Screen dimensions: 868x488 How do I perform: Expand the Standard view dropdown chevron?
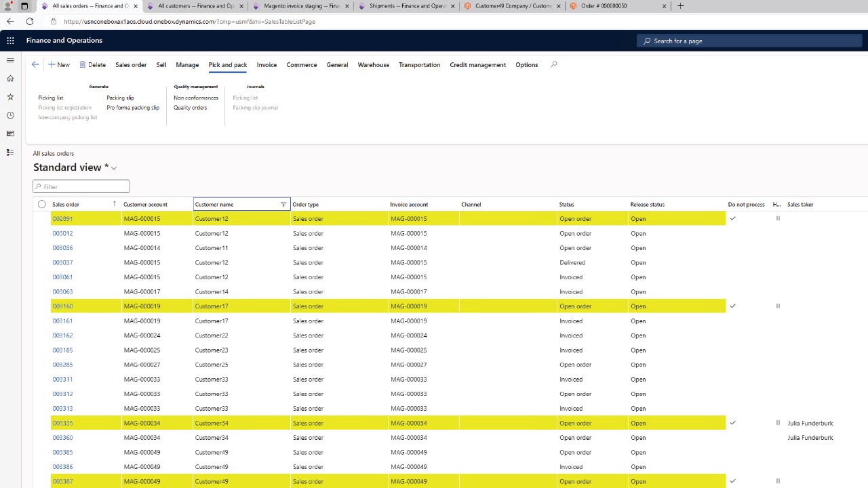(114, 168)
